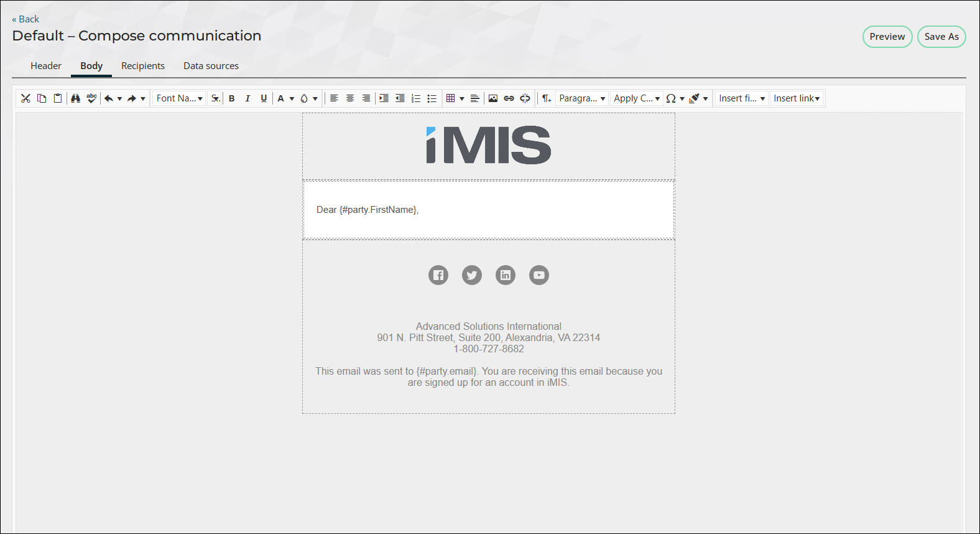The image size is (980, 534).
Task: Click the justify icon next to the table tool
Action: pos(475,98)
